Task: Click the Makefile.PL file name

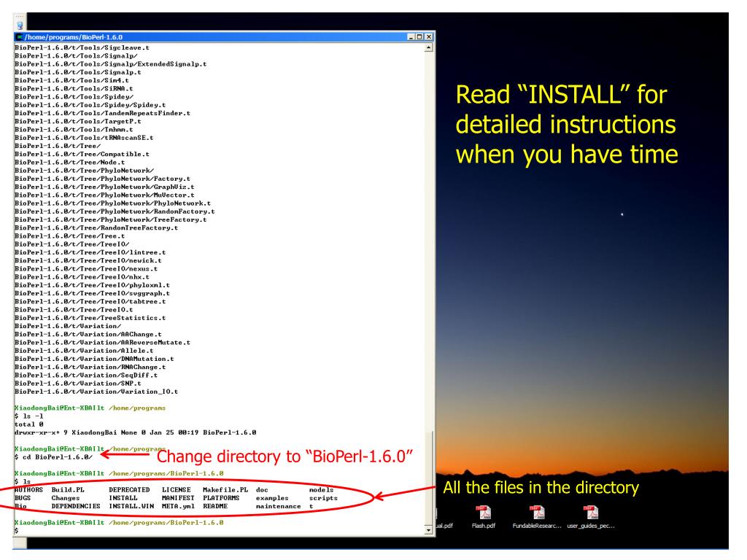Action: [x=225, y=490]
